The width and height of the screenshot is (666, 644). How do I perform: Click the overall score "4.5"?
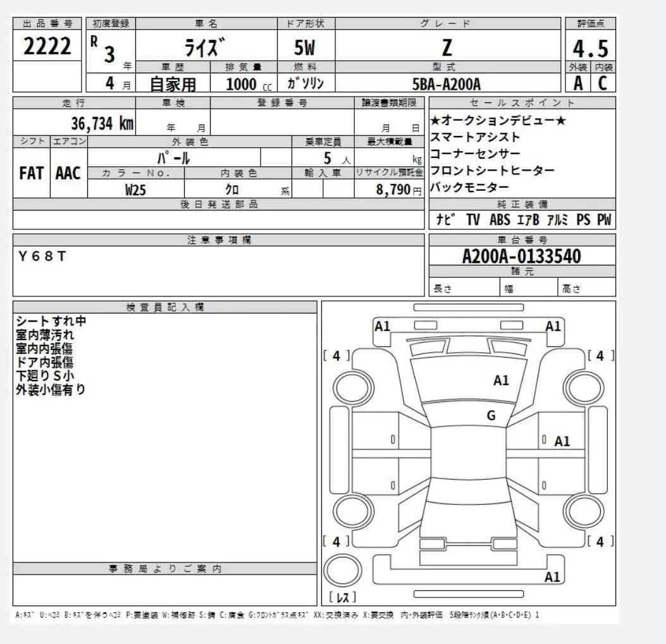click(590, 49)
